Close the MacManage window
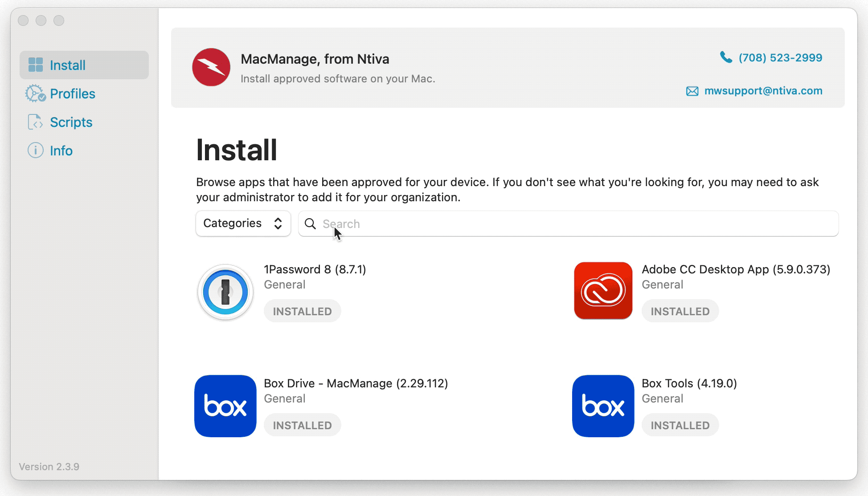 23,20
